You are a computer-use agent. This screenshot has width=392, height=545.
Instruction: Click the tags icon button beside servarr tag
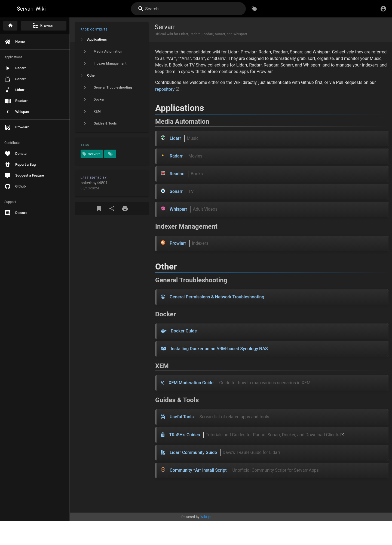tap(110, 154)
